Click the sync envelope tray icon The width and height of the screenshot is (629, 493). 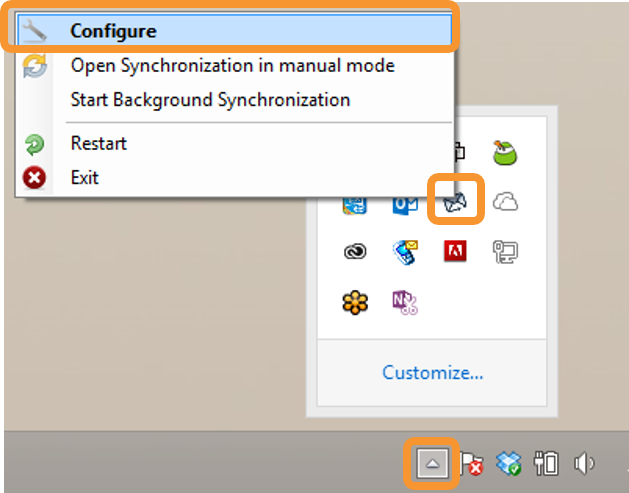tap(455, 203)
